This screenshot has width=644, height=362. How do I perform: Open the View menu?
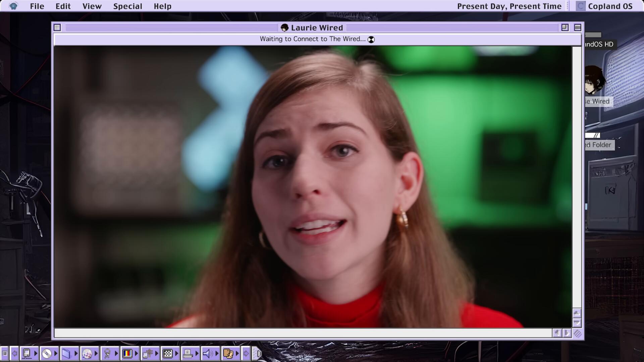click(92, 6)
